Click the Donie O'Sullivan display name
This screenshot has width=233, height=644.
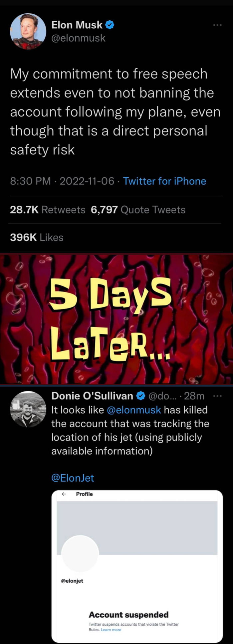click(x=92, y=396)
